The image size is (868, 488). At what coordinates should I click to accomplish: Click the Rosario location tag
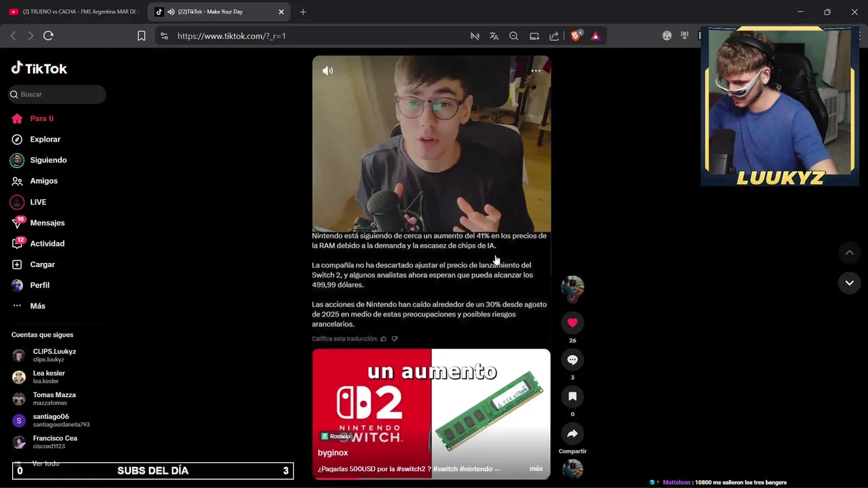(x=336, y=436)
